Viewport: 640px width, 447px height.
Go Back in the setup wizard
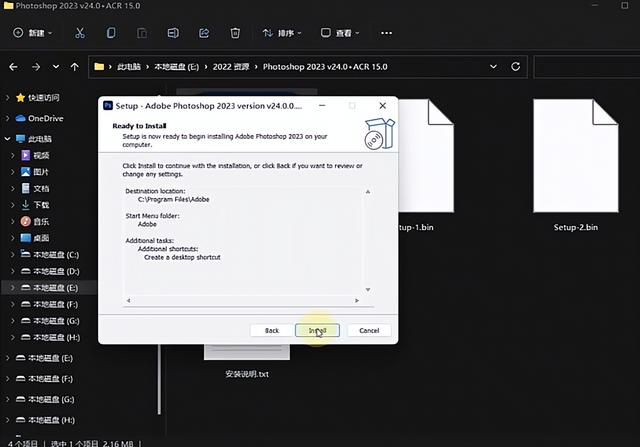click(272, 330)
